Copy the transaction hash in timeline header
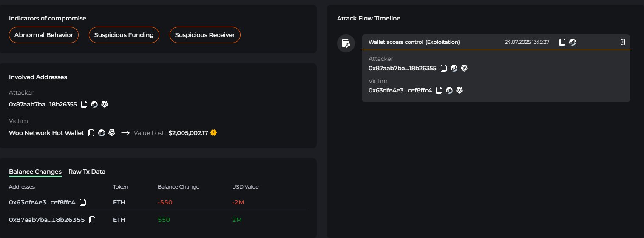 [x=562, y=42]
